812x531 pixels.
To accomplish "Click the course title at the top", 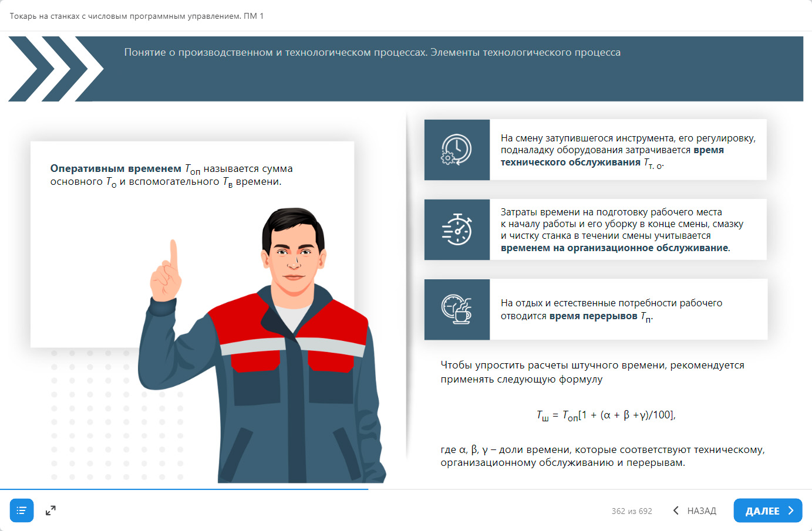I will coord(137,16).
